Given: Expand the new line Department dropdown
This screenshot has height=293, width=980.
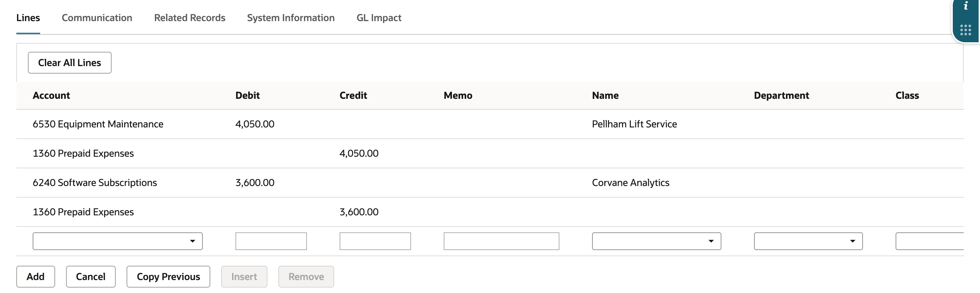Looking at the screenshot, I should 808,241.
